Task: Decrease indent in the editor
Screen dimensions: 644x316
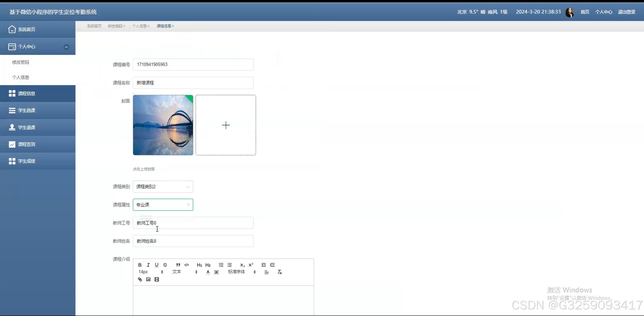Action: [x=264, y=265]
